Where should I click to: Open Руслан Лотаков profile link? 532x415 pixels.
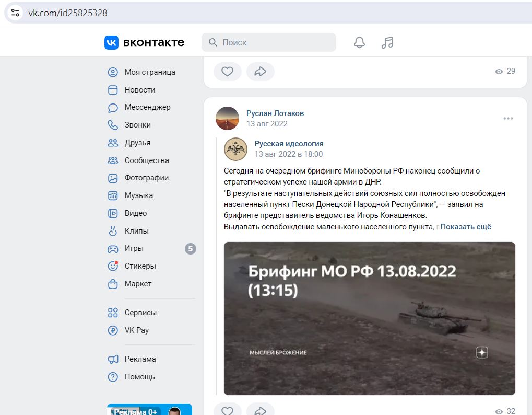click(275, 113)
